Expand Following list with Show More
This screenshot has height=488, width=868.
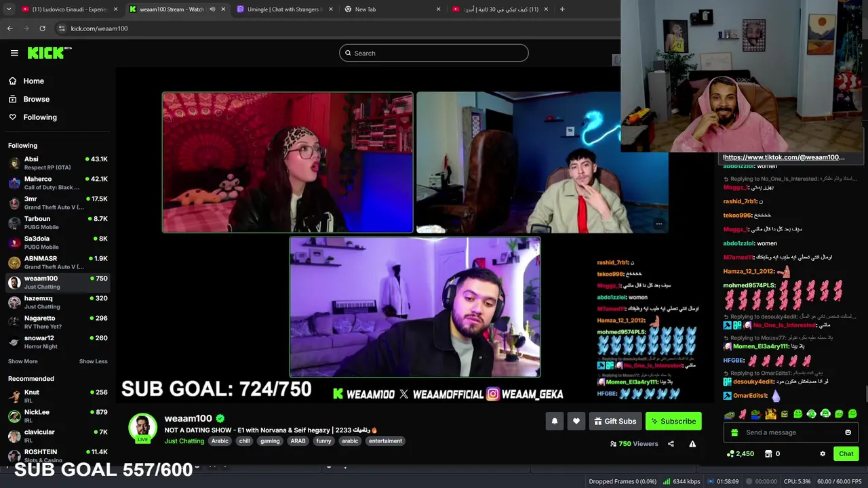click(22, 361)
